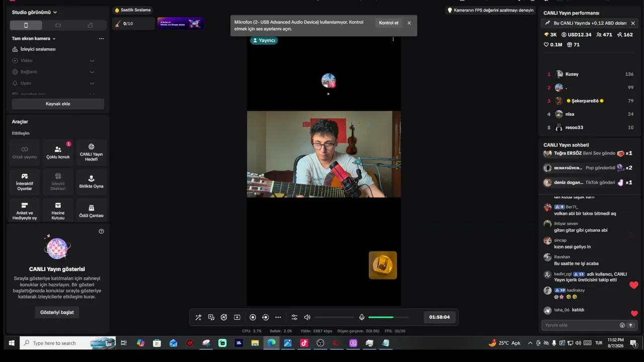Open the AI tool icon in bottom toolbar
The image size is (644, 362).
tap(224, 317)
